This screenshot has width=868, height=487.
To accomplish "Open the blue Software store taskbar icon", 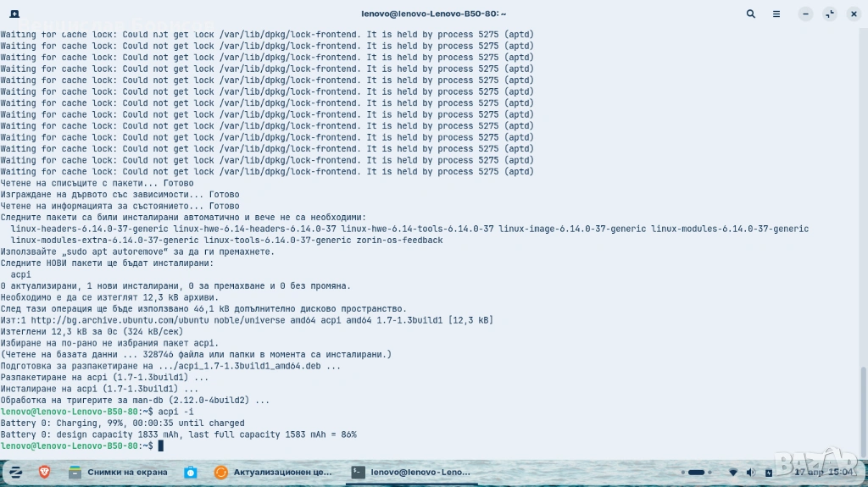I will click(191, 472).
